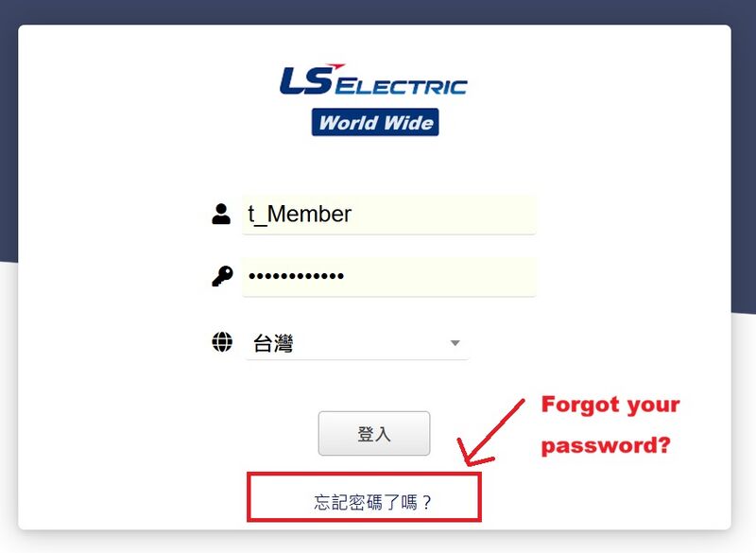Click the 登入 login button
The width and height of the screenshot is (756, 553).
(x=374, y=434)
